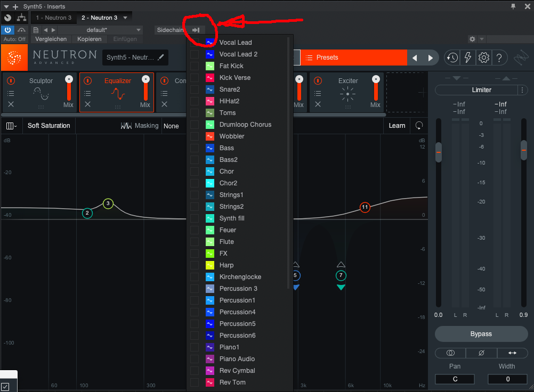Toggle Exciter module power button

(x=318, y=80)
